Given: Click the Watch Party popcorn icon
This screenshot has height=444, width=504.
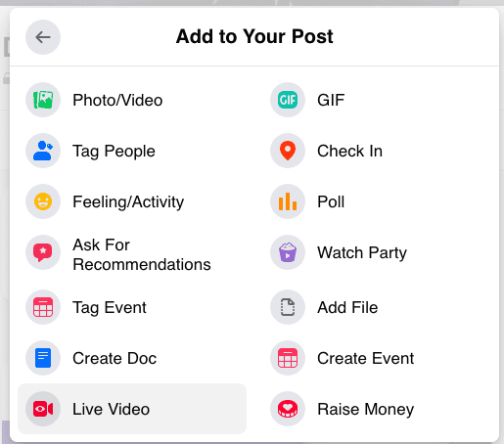Looking at the screenshot, I should tap(288, 252).
